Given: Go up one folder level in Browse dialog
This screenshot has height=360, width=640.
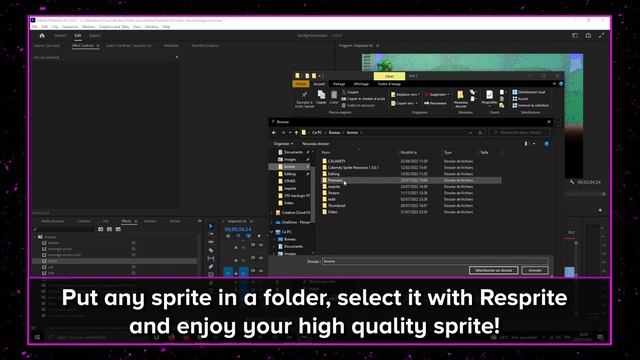Looking at the screenshot, I should point(296,133).
